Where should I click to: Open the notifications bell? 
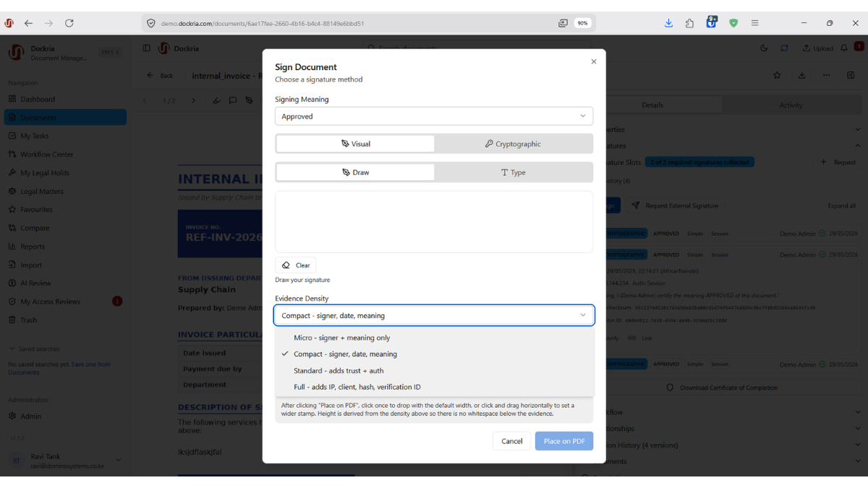click(844, 48)
